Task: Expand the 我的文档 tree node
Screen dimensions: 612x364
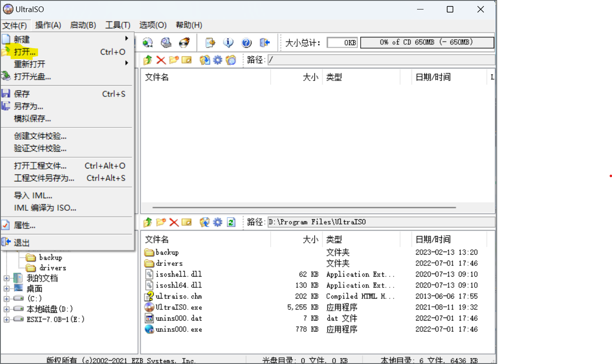Action: point(6,278)
